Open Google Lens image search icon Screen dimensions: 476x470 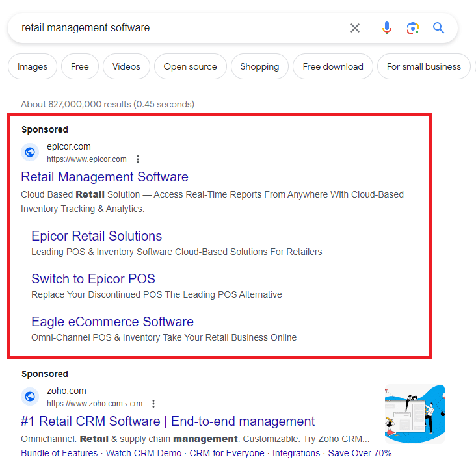click(x=412, y=28)
